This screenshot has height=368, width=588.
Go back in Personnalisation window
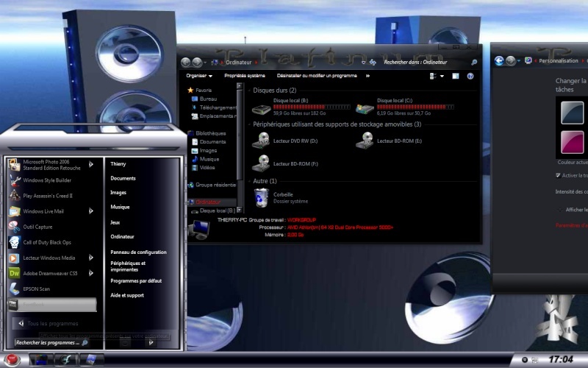(x=499, y=60)
